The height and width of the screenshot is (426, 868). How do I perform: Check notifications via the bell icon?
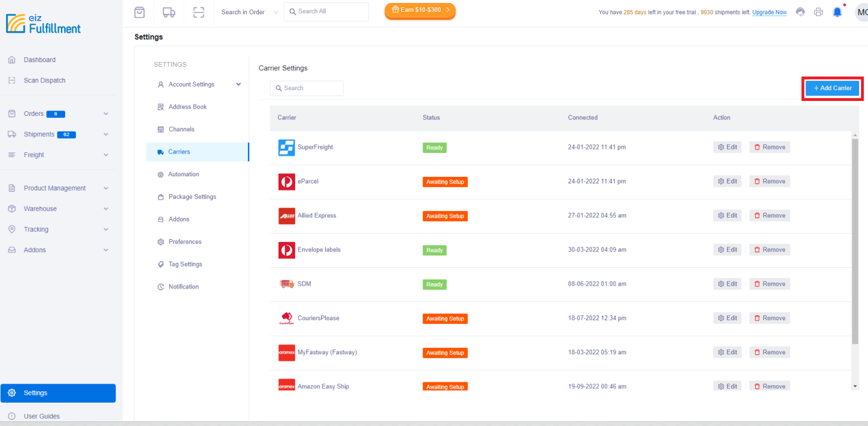pyautogui.click(x=837, y=11)
